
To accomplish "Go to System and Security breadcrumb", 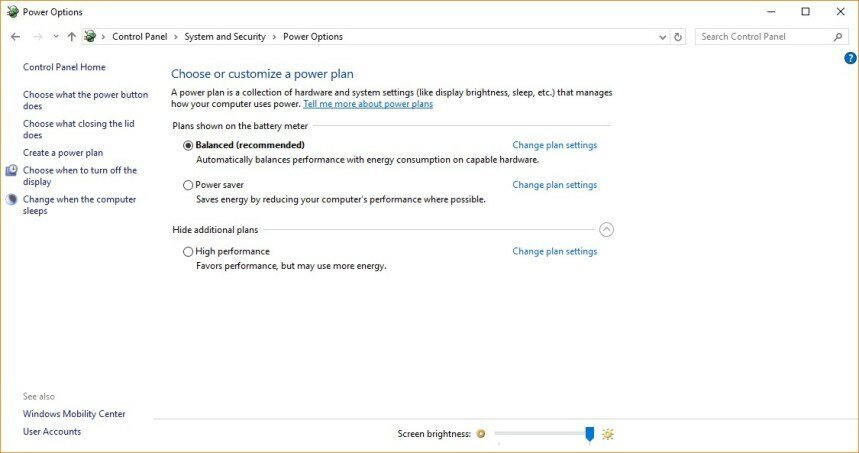I will [x=225, y=37].
